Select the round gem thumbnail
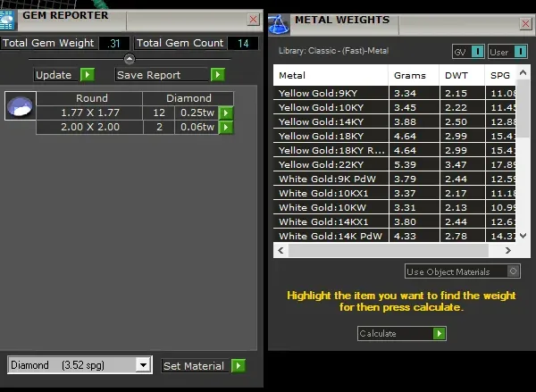 [x=21, y=106]
